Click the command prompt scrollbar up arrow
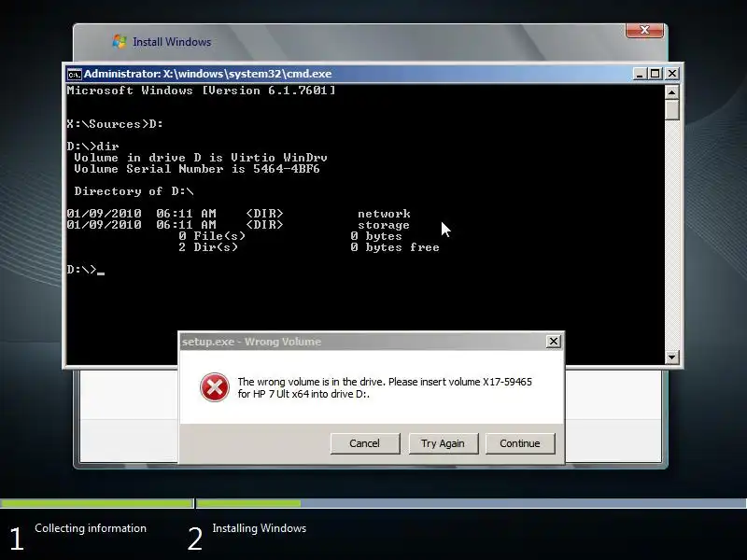 click(x=671, y=91)
